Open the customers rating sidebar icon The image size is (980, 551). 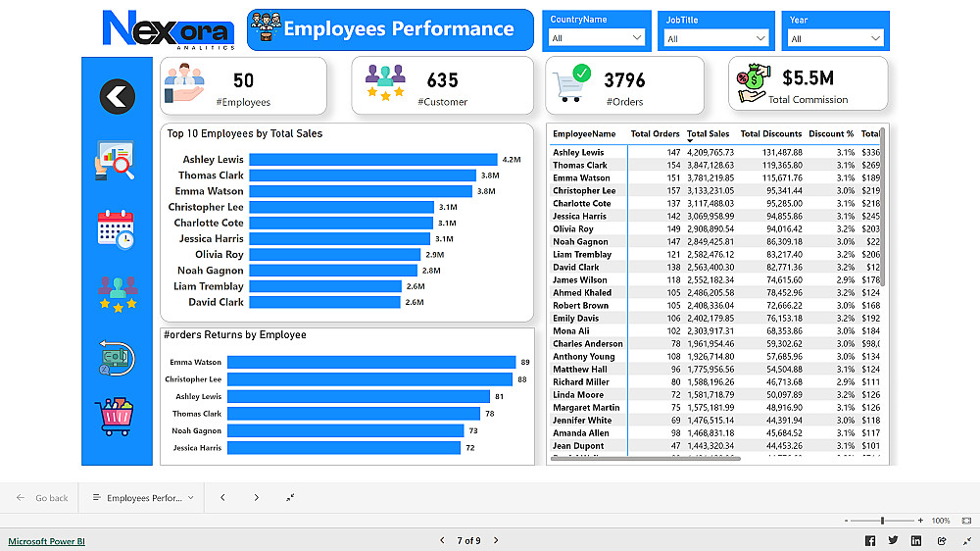[x=118, y=294]
